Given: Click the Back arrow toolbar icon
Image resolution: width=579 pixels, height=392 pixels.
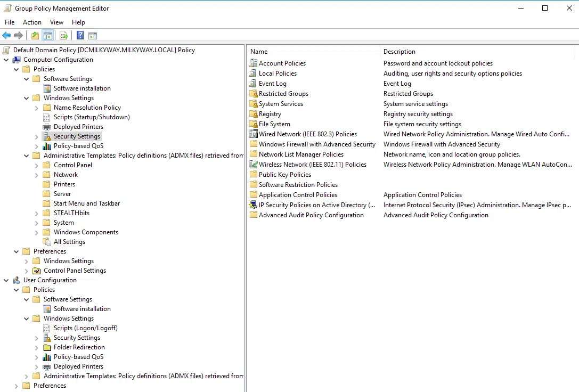Looking at the screenshot, I should [x=6, y=36].
